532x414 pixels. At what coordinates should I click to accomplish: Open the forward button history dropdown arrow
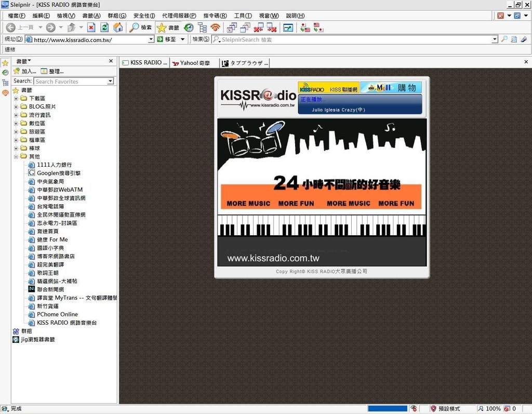(61, 28)
